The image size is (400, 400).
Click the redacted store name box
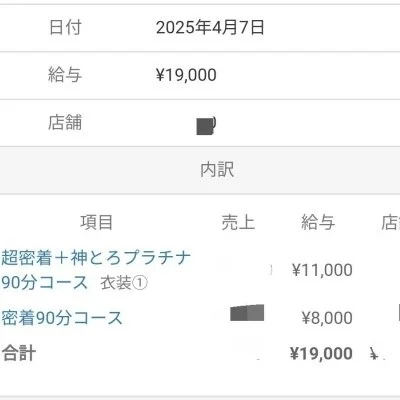point(206,126)
